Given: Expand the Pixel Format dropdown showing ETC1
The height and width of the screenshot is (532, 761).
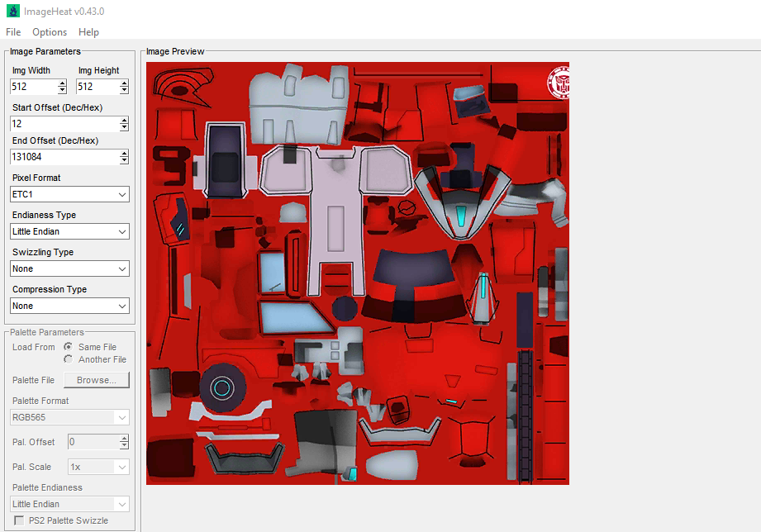Looking at the screenshot, I should (x=69, y=194).
